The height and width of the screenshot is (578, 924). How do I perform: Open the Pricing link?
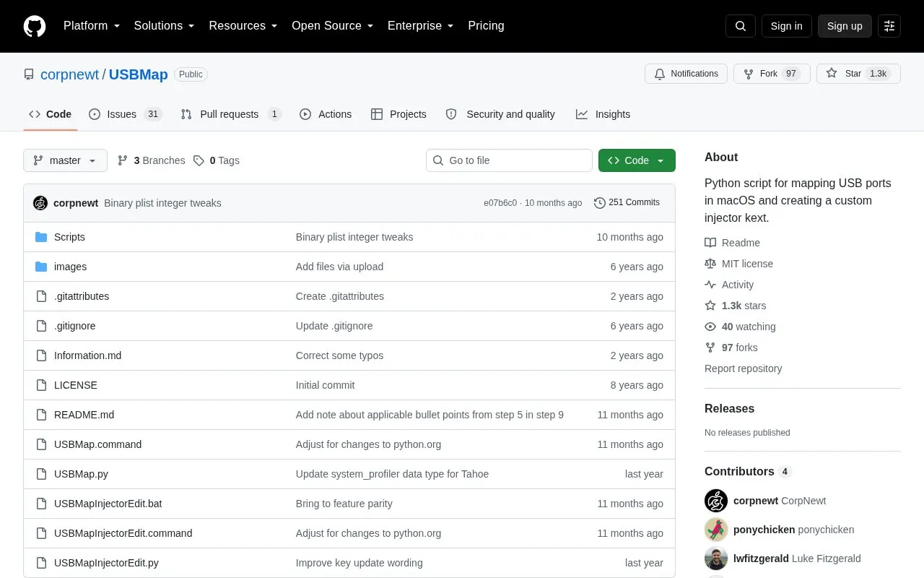click(486, 26)
